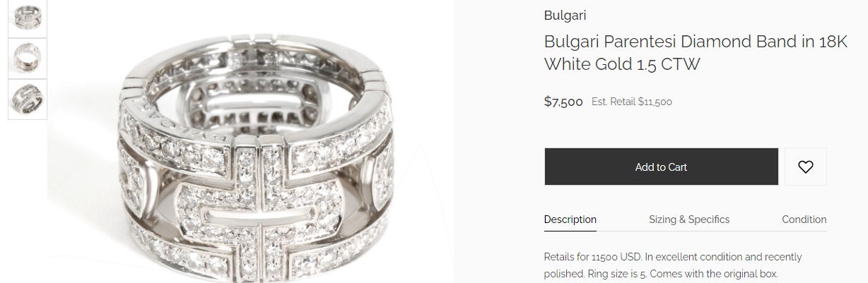This screenshot has height=283, width=868.
Task: Click the 'White Gold 1.5 CTW' title line
Action: 621,64
